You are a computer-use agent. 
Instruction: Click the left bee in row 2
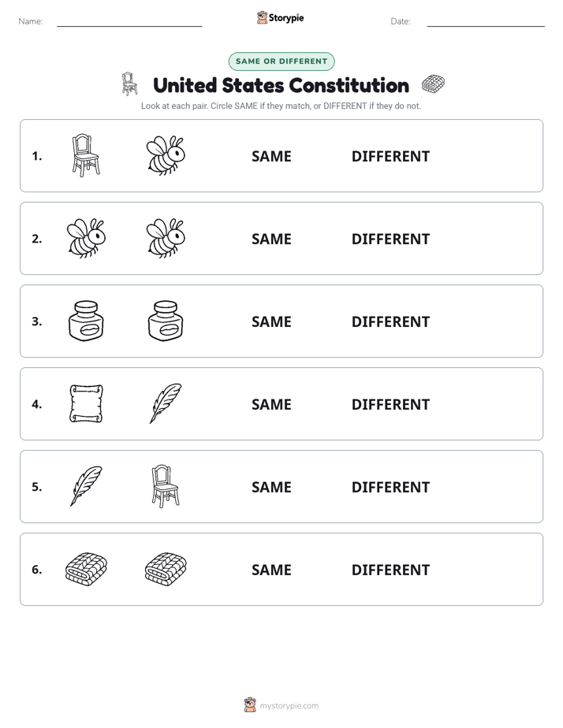pos(86,238)
